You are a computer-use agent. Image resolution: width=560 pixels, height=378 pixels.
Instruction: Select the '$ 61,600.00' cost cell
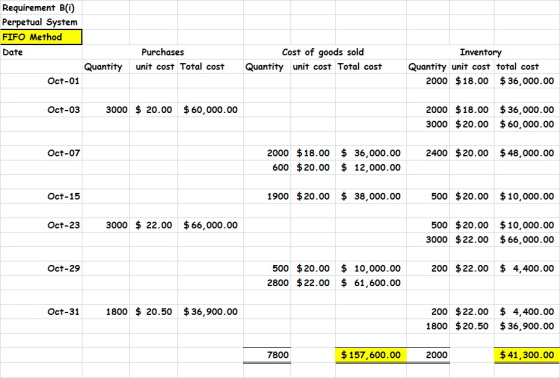click(x=370, y=283)
